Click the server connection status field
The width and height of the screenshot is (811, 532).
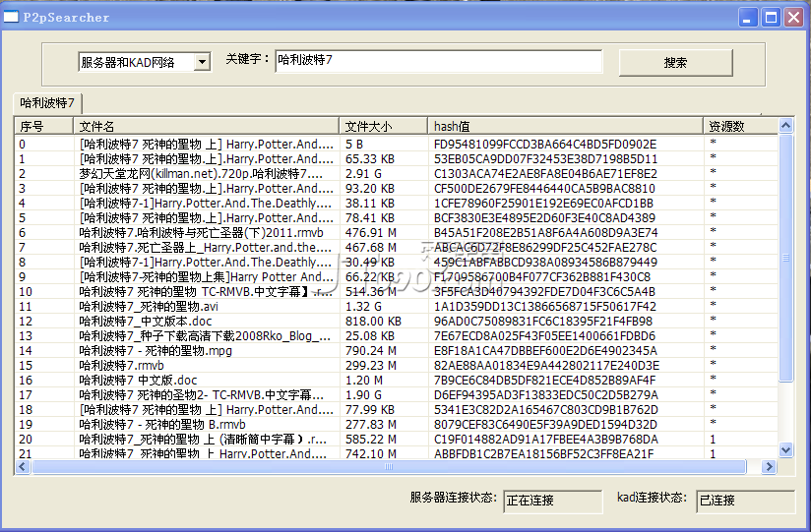pyautogui.click(x=552, y=501)
